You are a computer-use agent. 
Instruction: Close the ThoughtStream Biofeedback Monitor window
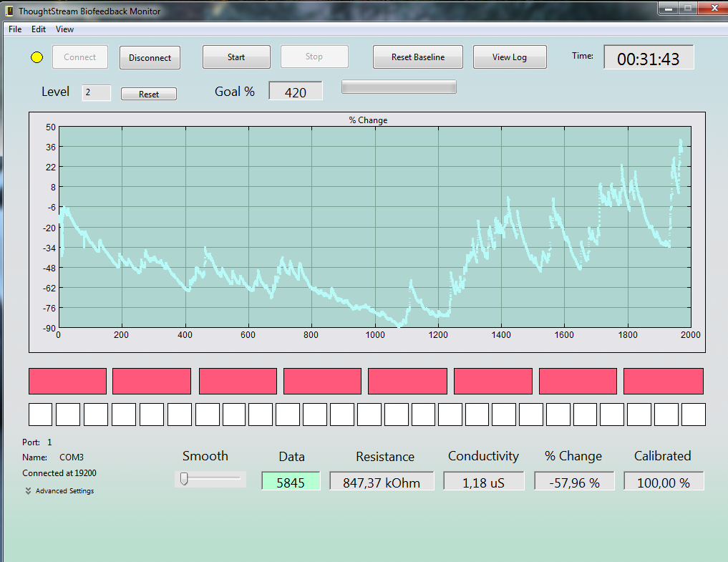click(x=714, y=8)
